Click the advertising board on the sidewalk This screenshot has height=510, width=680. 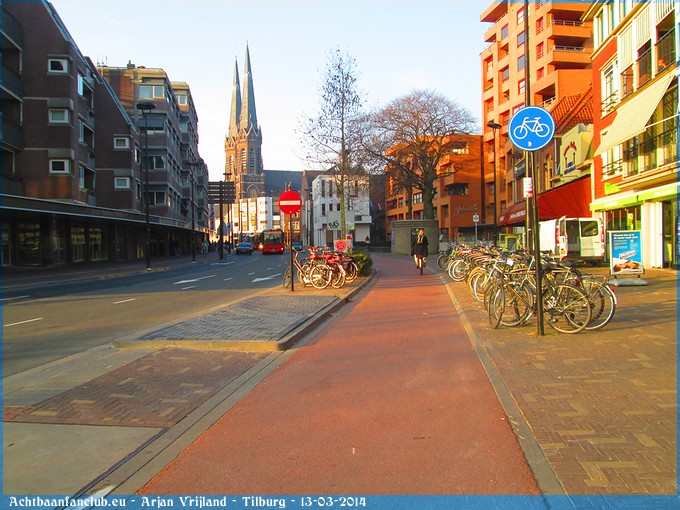(x=626, y=254)
